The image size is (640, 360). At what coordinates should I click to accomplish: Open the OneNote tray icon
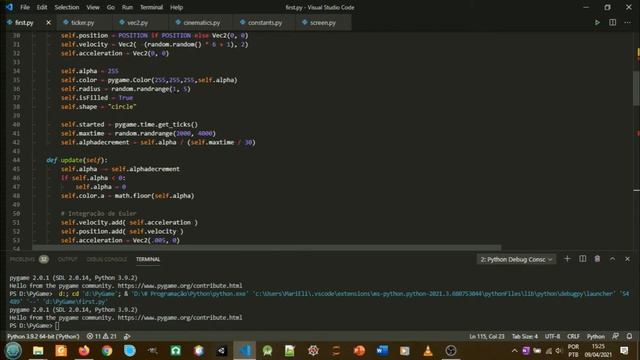point(526,351)
